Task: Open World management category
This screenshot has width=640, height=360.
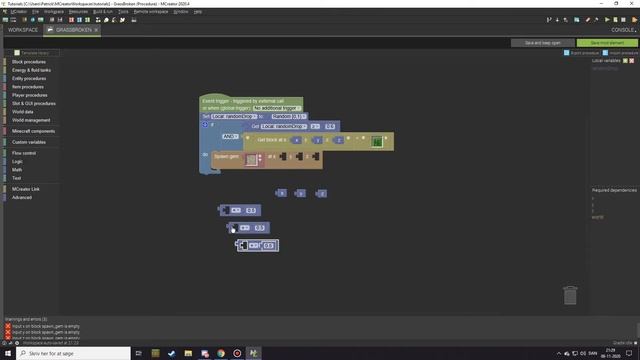Action: (31, 120)
